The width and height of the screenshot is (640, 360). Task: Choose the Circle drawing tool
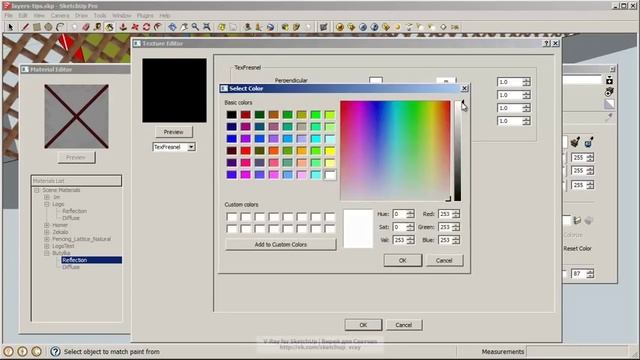pyautogui.click(x=48, y=27)
